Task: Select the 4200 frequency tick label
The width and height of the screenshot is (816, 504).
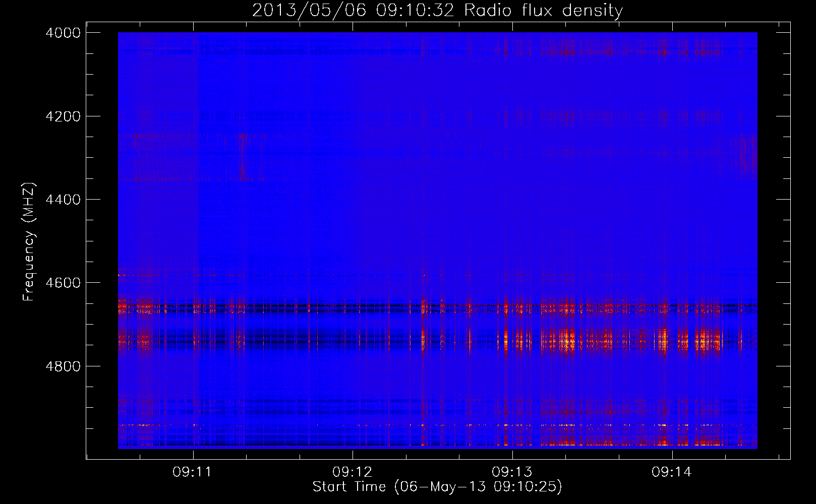Action: pyautogui.click(x=63, y=116)
